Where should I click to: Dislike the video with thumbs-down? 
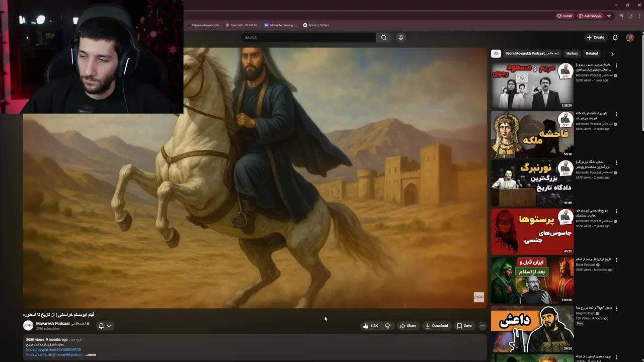point(387,326)
